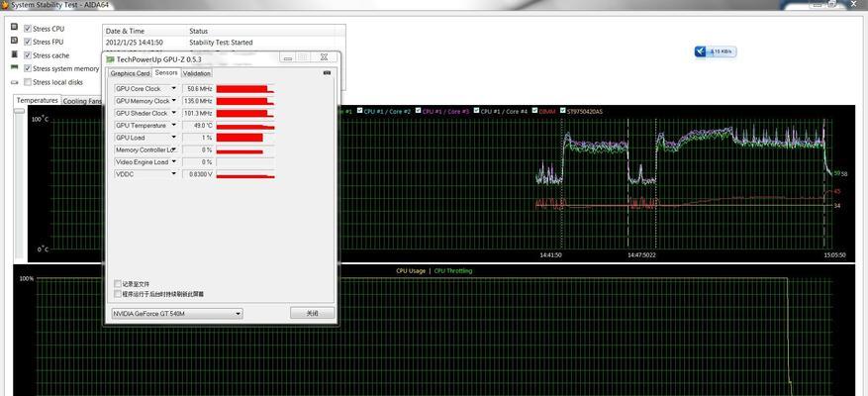Open the GPU Load sensor dropdown
Screen dimensions: 868x396
coord(173,138)
